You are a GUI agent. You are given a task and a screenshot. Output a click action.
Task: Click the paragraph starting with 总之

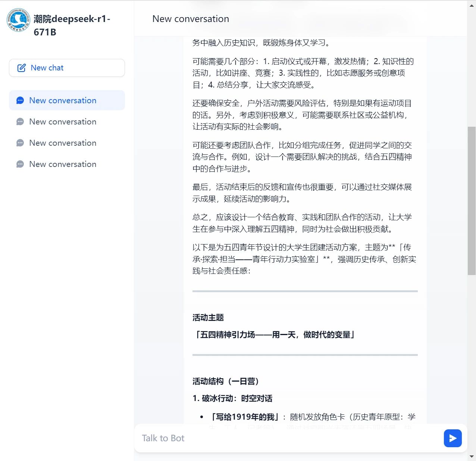(302, 223)
